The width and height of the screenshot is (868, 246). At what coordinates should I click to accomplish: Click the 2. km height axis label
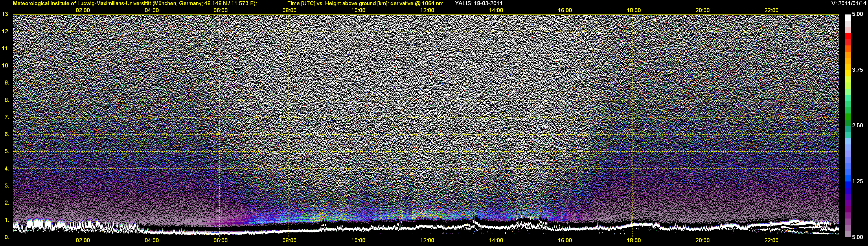coord(7,203)
